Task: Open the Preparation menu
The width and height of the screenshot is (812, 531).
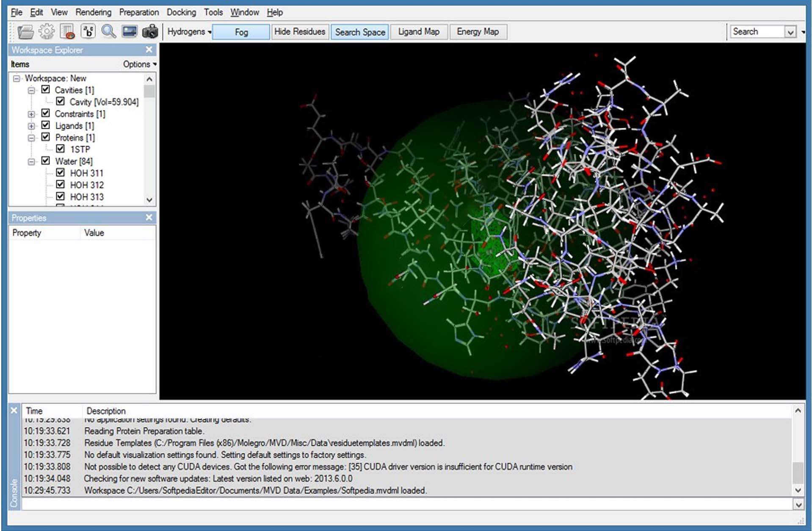Action: coord(138,12)
